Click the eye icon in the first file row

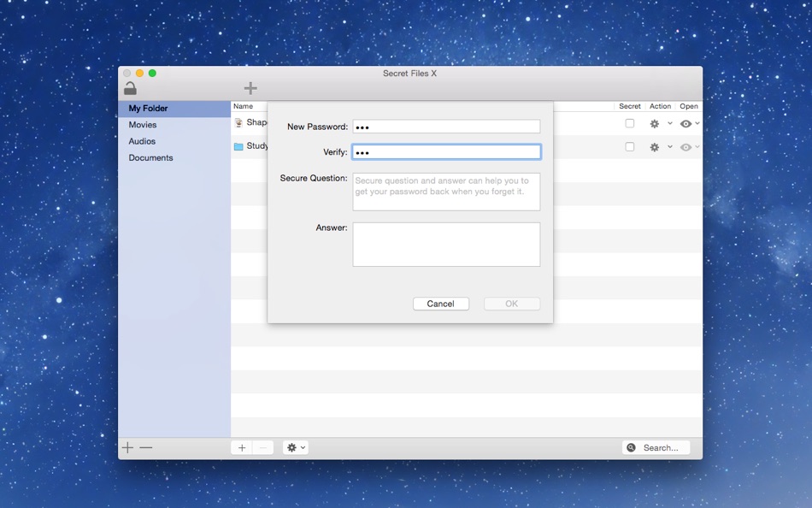[685, 124]
